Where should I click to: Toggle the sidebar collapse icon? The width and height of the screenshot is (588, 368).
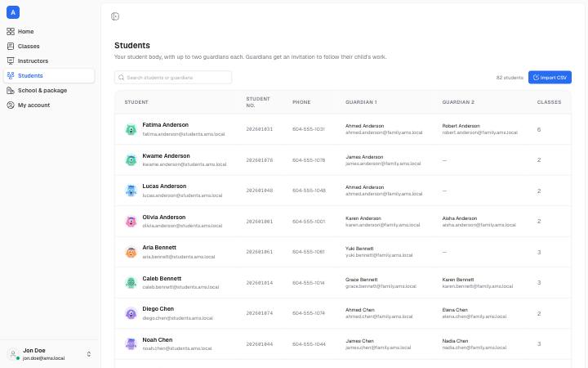115,16
